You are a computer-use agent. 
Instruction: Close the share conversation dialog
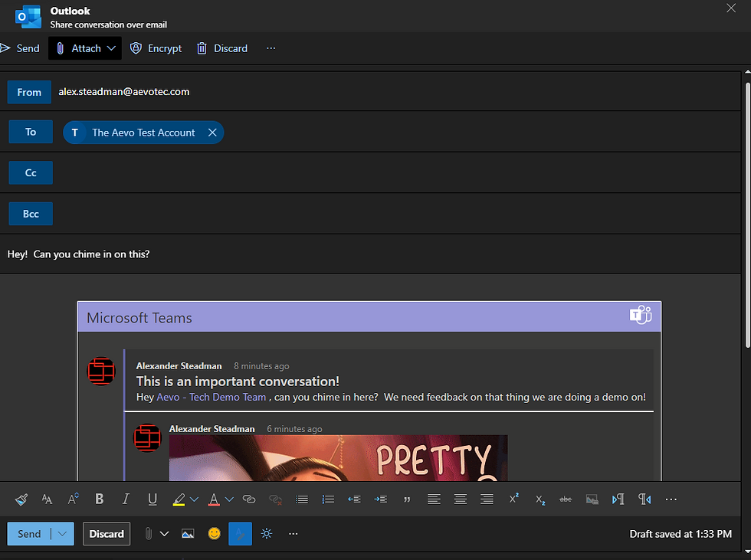[731, 8]
